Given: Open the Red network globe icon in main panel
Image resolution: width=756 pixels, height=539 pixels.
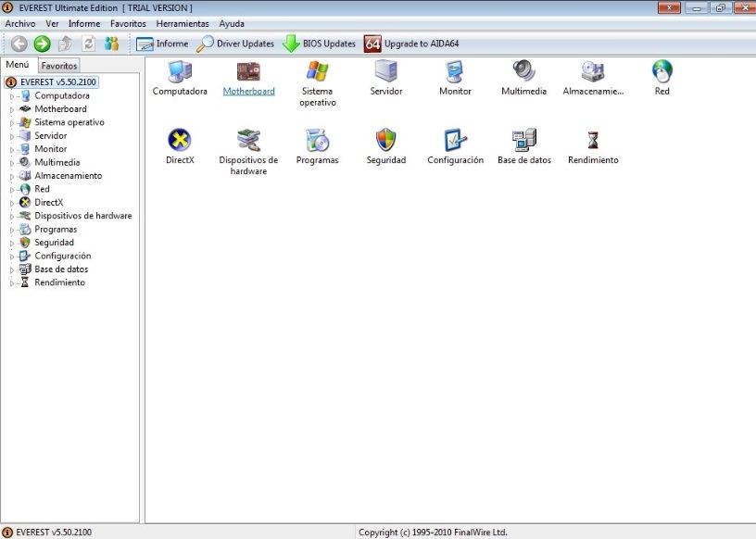Looking at the screenshot, I should pos(661,72).
